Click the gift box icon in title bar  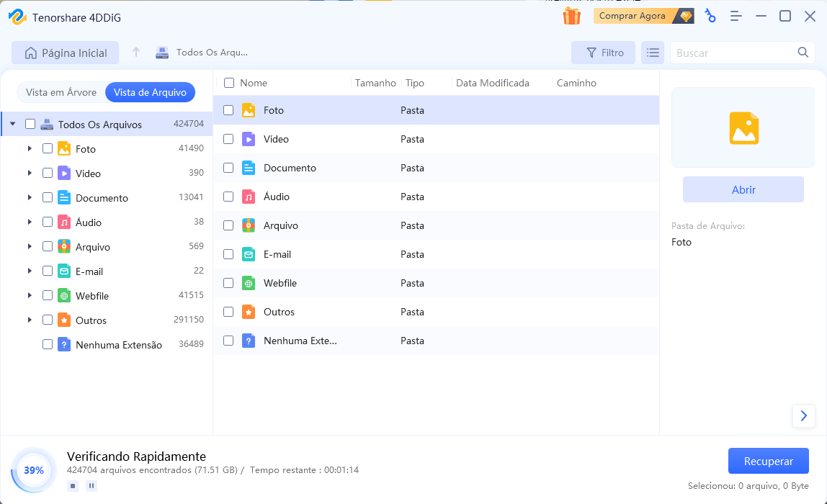coord(572,16)
